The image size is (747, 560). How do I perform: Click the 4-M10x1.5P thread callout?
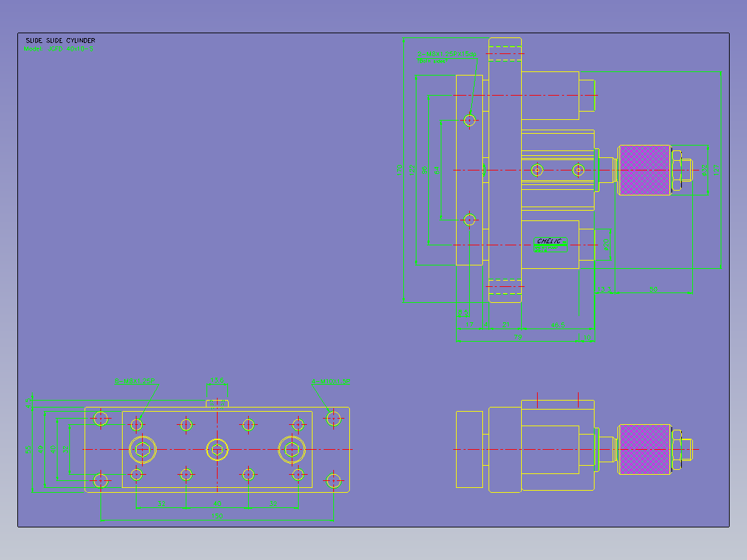pos(331,381)
